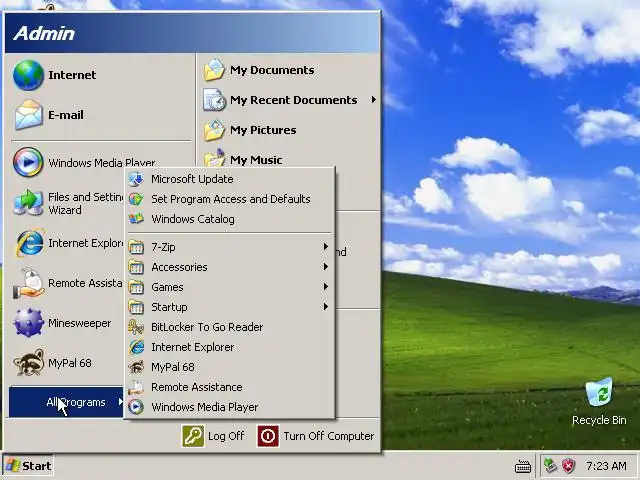The width and height of the screenshot is (640, 480).
Task: Expand the Startup submenu arrow
Action: 326,307
